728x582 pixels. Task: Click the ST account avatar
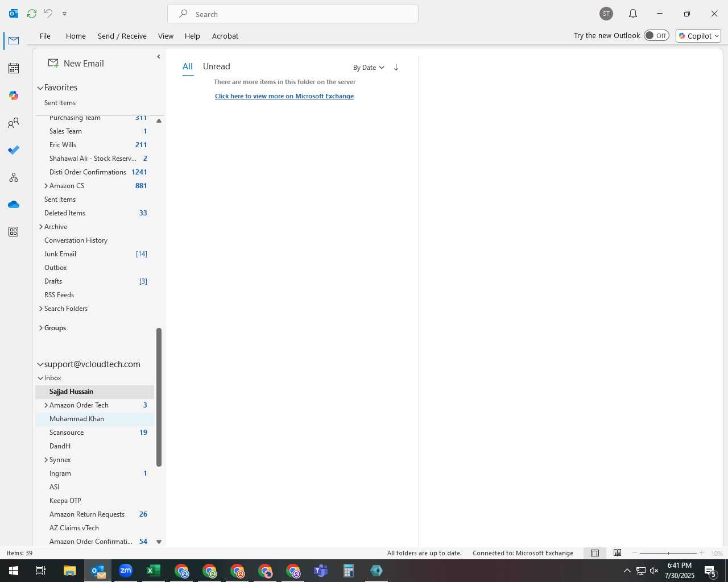tap(606, 14)
